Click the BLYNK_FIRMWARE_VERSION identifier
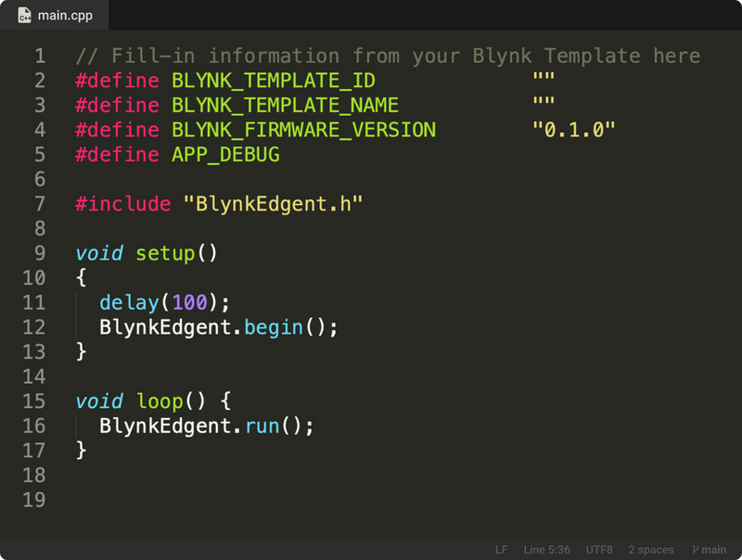 pyautogui.click(x=300, y=130)
